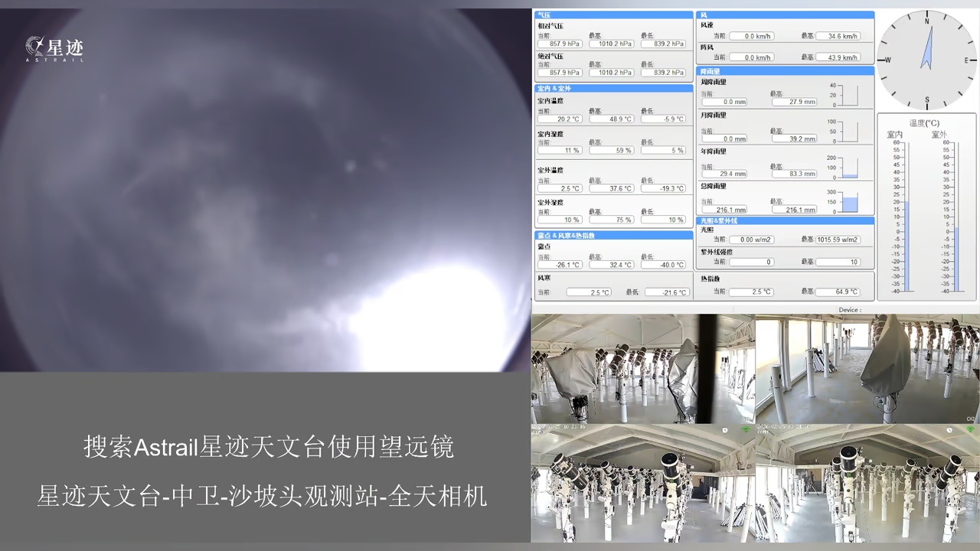Click the blue compass needle arrow
980x551 pixels.
926,51
